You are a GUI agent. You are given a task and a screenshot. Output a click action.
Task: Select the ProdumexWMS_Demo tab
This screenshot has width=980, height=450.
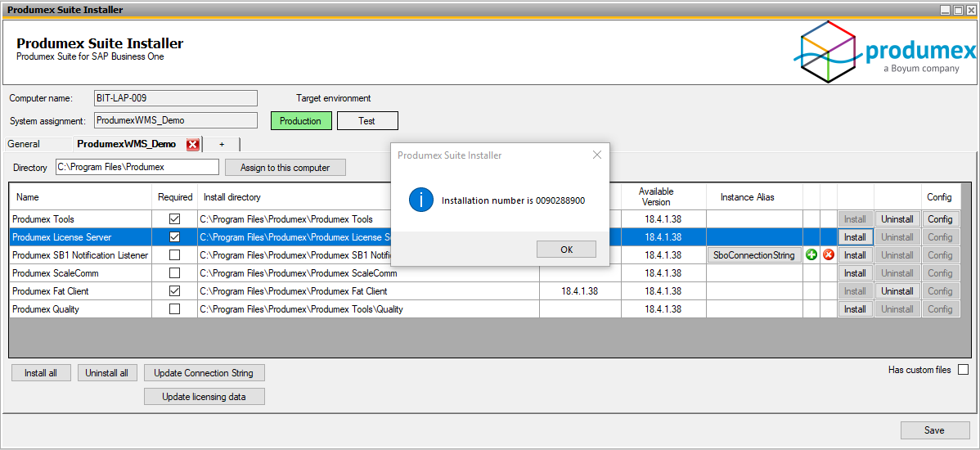[126, 144]
